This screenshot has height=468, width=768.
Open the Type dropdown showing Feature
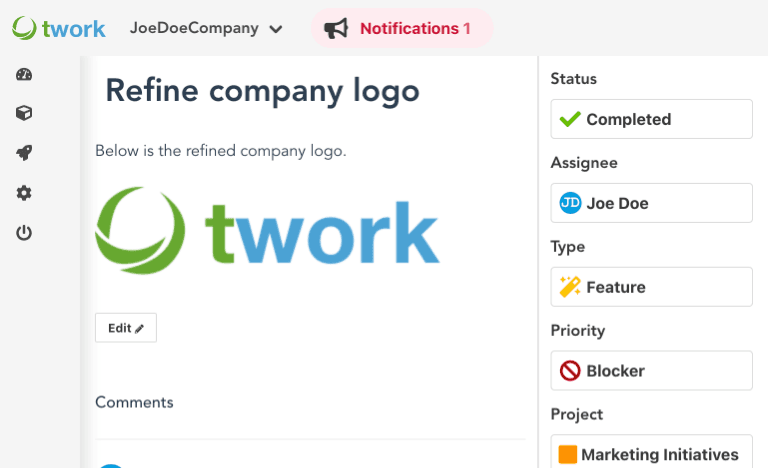(651, 287)
